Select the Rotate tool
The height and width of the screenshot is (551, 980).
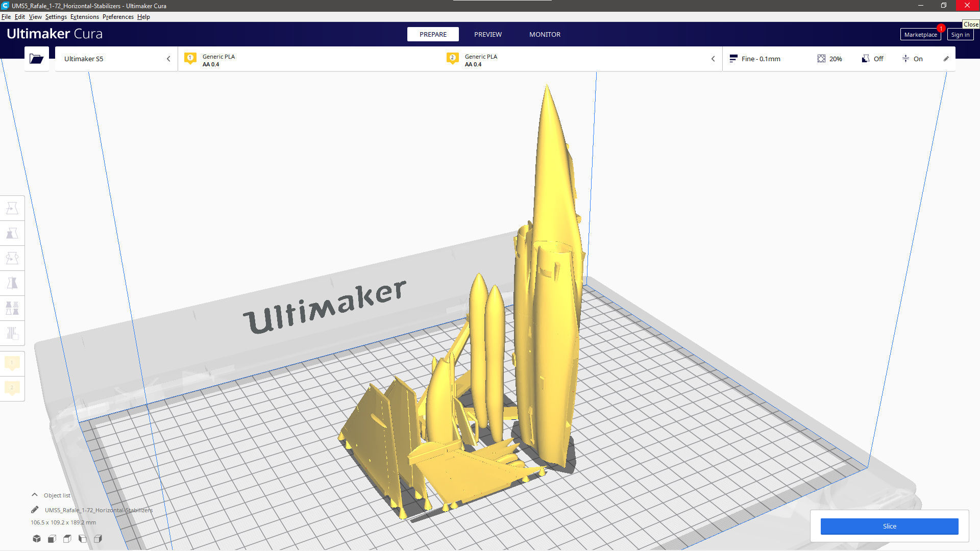(12, 258)
